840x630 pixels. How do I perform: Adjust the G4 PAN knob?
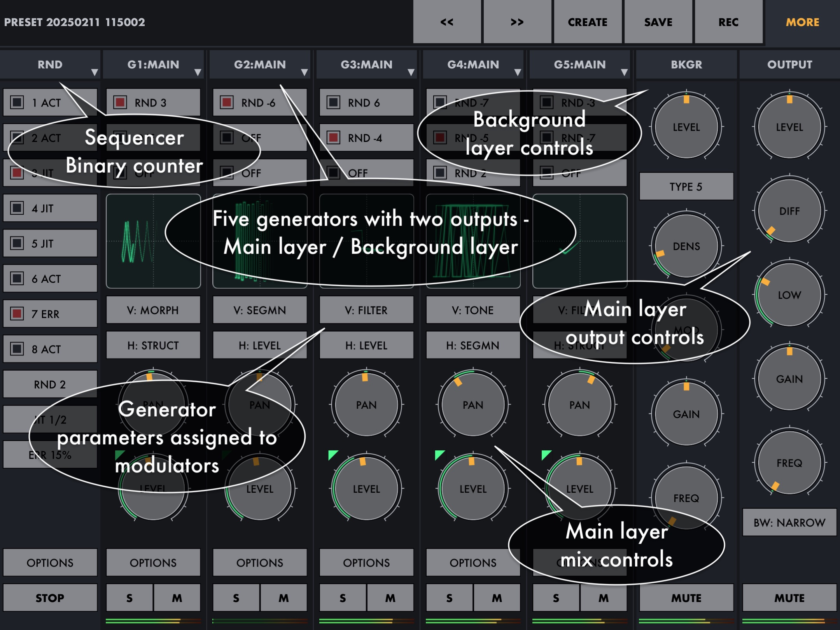tap(473, 404)
